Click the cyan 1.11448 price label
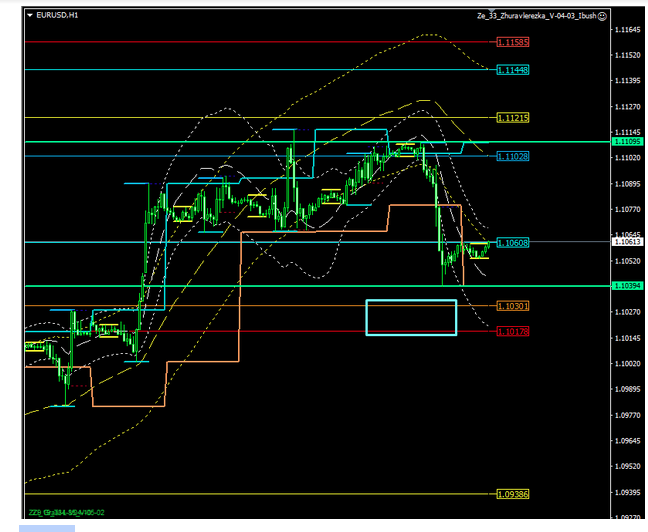The height and width of the screenshot is (532, 648). (512, 70)
